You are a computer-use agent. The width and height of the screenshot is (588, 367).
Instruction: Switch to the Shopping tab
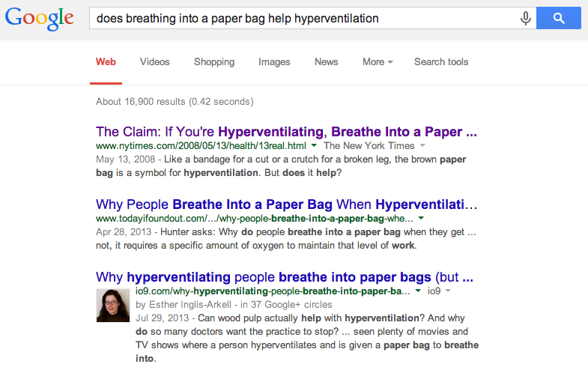[x=214, y=62]
